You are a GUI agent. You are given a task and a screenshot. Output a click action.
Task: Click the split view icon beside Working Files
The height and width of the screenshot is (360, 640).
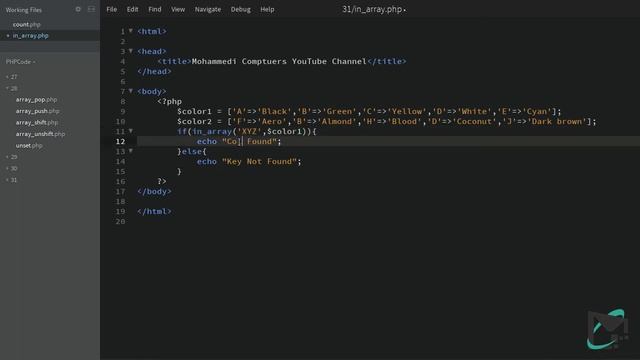click(91, 9)
